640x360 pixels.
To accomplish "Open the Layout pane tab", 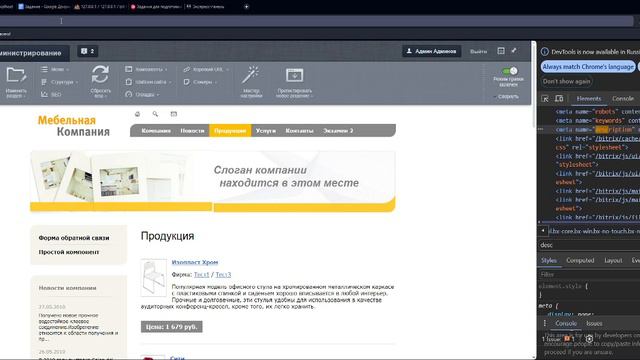I will pyautogui.click(x=613, y=260).
